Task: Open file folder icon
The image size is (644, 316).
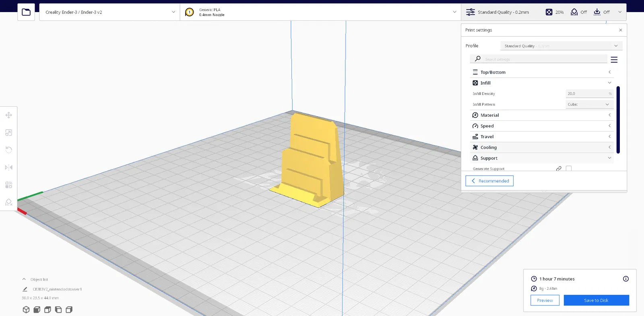Action: (26, 12)
